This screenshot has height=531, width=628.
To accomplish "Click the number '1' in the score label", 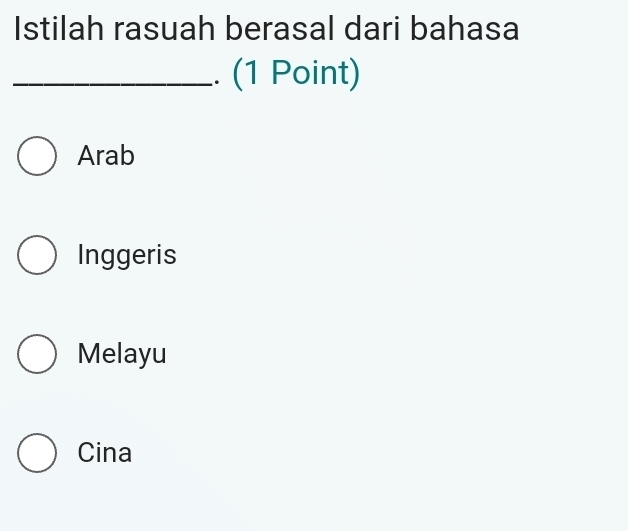I will pyautogui.click(x=252, y=73).
